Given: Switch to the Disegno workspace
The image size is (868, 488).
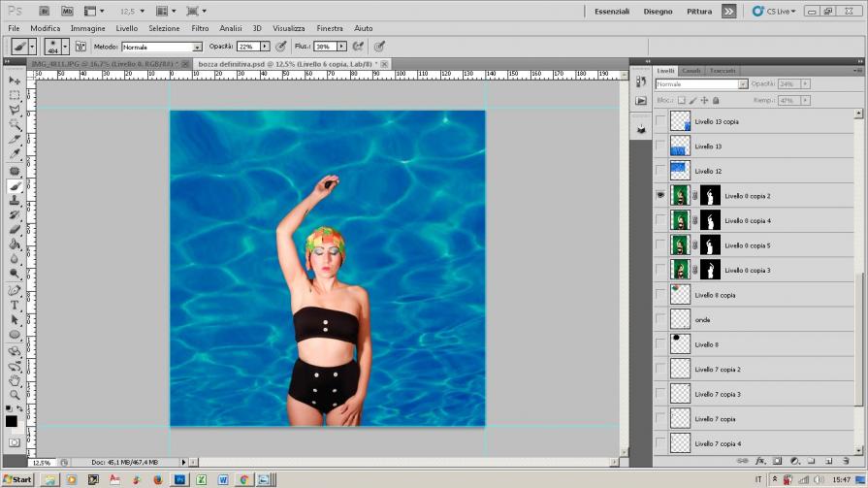Looking at the screenshot, I should tap(658, 11).
